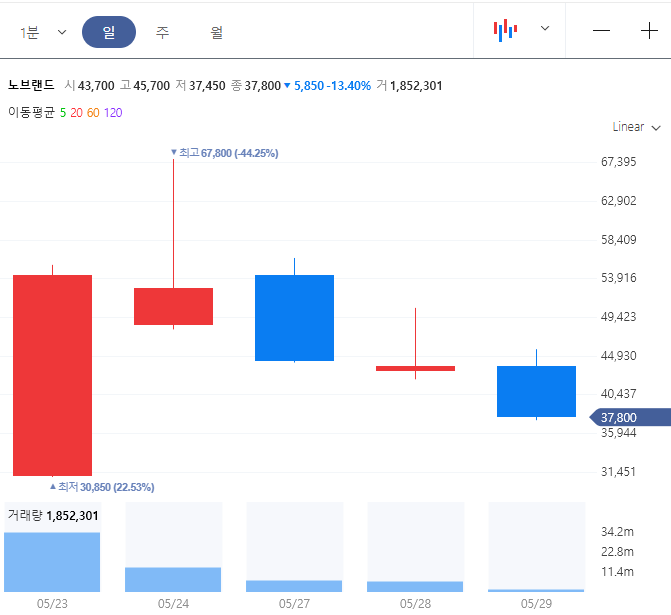The image size is (671, 615).
Task: Zoom in with the plus icon
Action: pyautogui.click(x=649, y=30)
